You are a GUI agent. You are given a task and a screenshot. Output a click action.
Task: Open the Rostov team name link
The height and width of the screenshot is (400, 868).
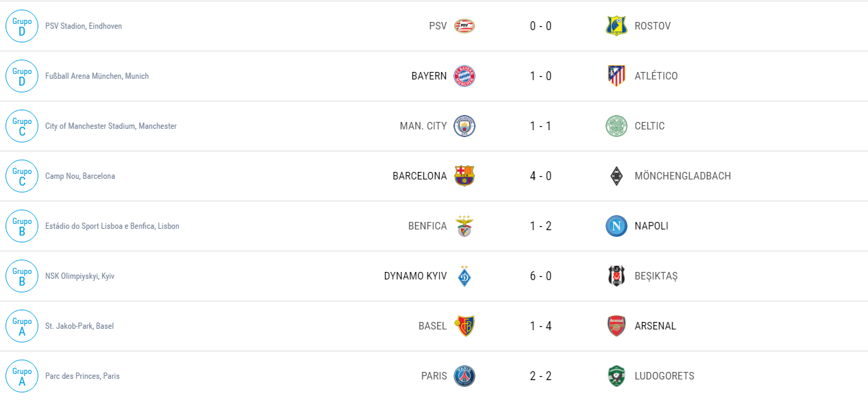point(652,26)
